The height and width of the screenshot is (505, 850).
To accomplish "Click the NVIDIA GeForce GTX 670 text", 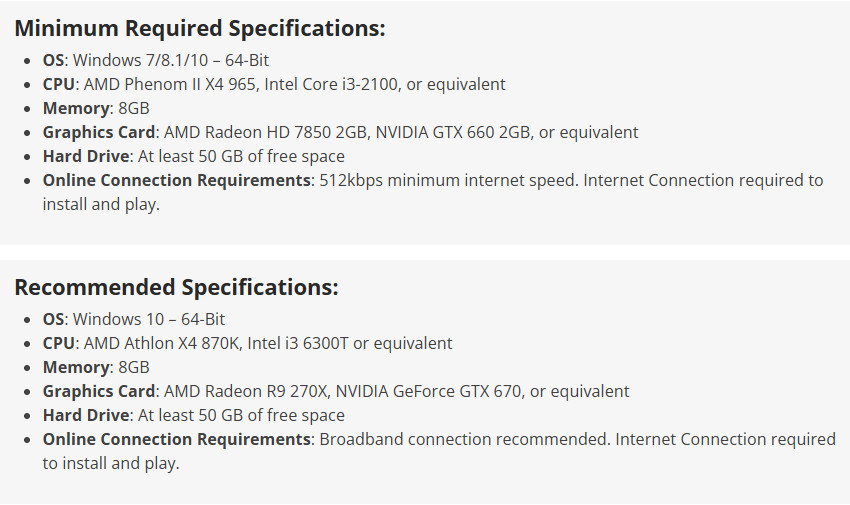I will tap(439, 391).
